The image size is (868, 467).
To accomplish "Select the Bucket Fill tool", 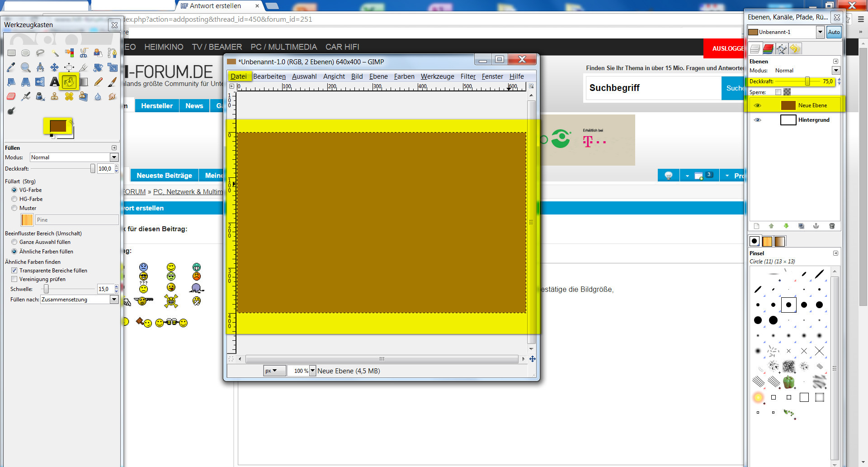I will (69, 82).
